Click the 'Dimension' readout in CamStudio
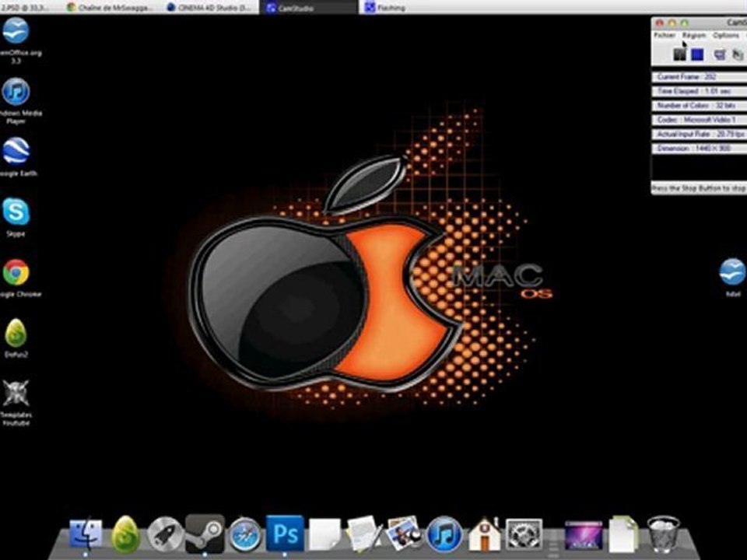Screen dimensions: 747x560 (x=700, y=149)
